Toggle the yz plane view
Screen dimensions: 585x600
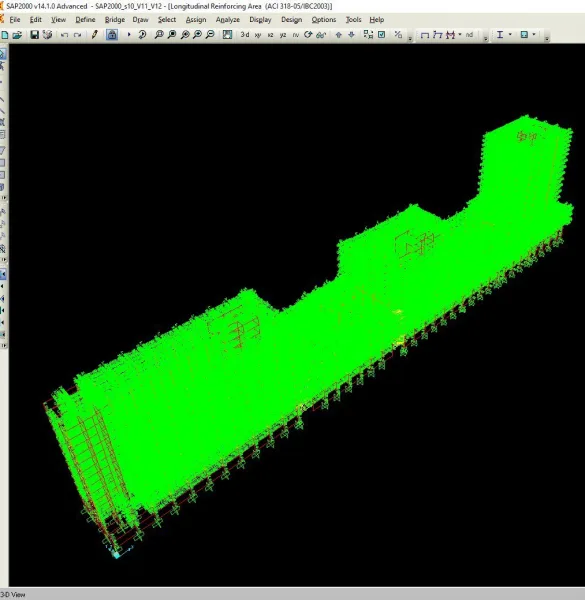[x=283, y=35]
